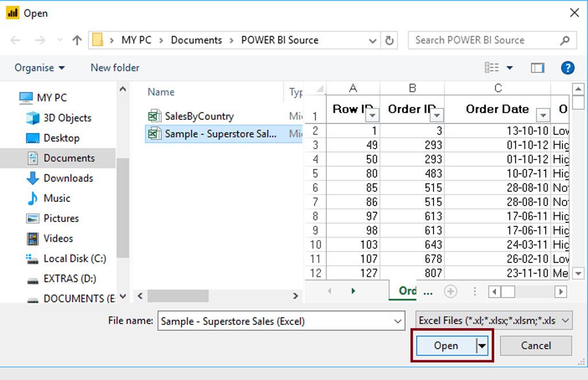Click down arrow of navigation pane scrollbar
Image resolution: width=588 pixels, height=380 pixels.
123,296
